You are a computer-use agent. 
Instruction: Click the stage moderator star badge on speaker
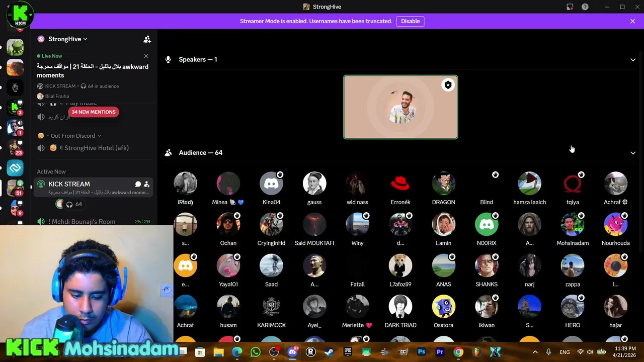[x=448, y=85]
